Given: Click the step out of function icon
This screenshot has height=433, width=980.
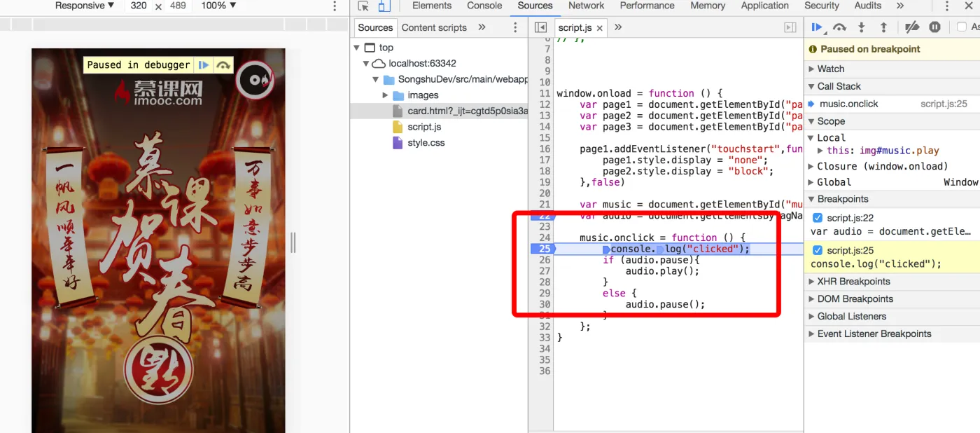Looking at the screenshot, I should pyautogui.click(x=883, y=27).
